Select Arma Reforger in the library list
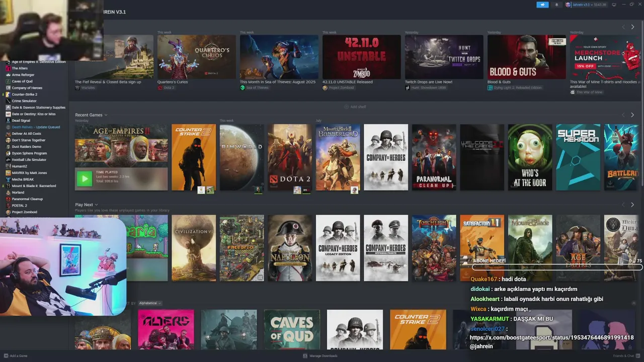This screenshot has width=644, height=362. 23,75
